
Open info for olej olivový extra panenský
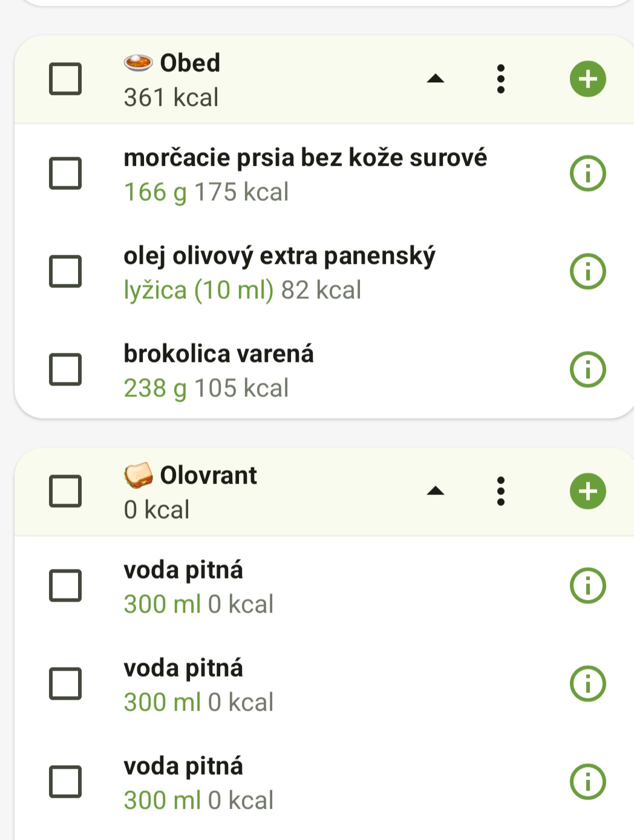[587, 272]
